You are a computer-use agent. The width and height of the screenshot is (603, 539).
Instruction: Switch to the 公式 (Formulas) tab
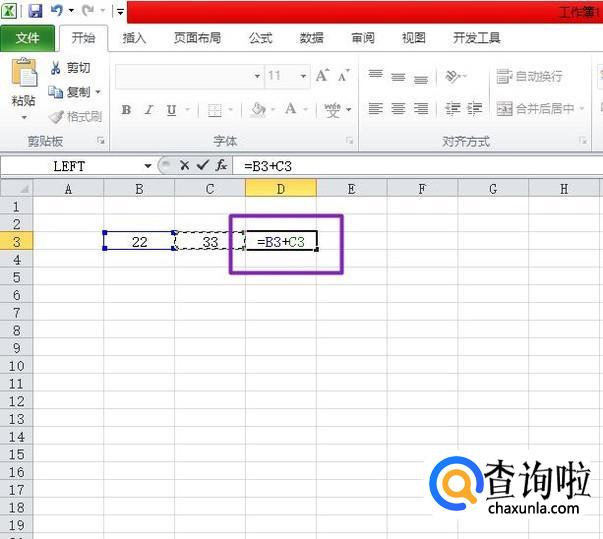tap(260, 38)
